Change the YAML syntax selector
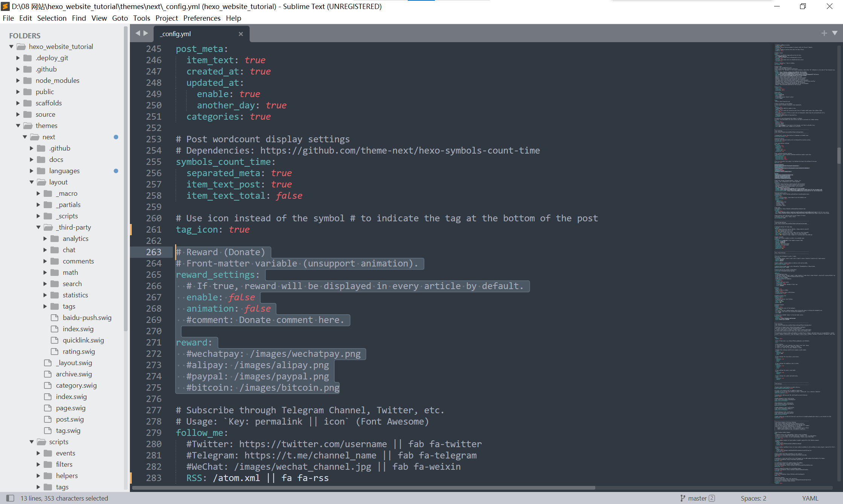Image resolution: width=843 pixels, height=504 pixels. pos(810,498)
